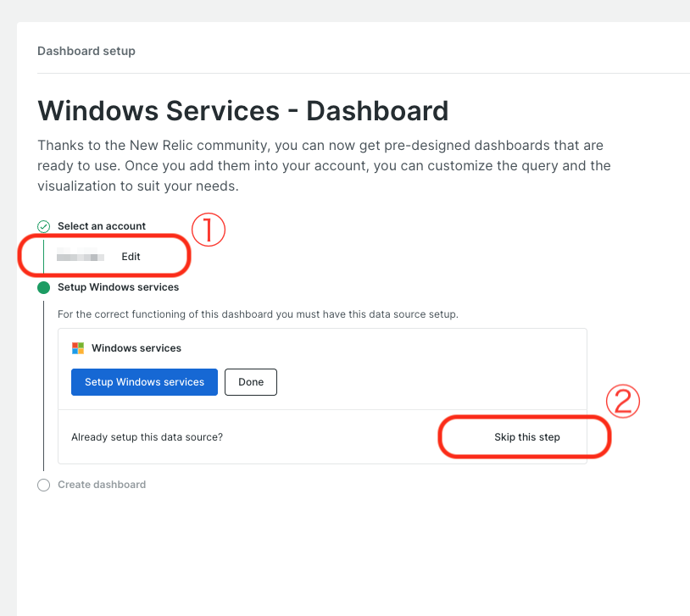Screen dimensions: 690x616
Task: Click the green checkmark next to Select an account
Action: point(43,226)
